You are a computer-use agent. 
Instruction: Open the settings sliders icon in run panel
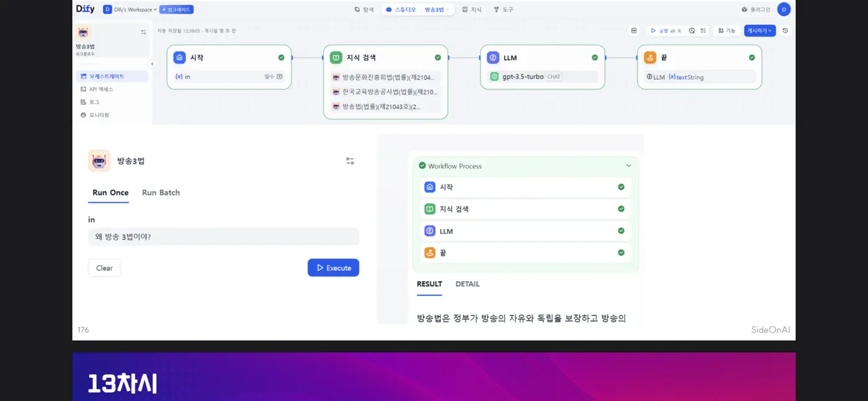pos(350,161)
